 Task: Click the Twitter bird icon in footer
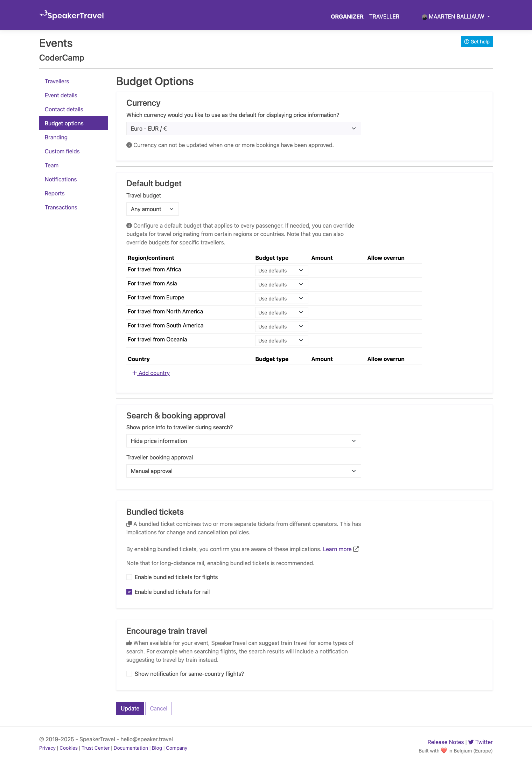pyautogui.click(x=471, y=742)
